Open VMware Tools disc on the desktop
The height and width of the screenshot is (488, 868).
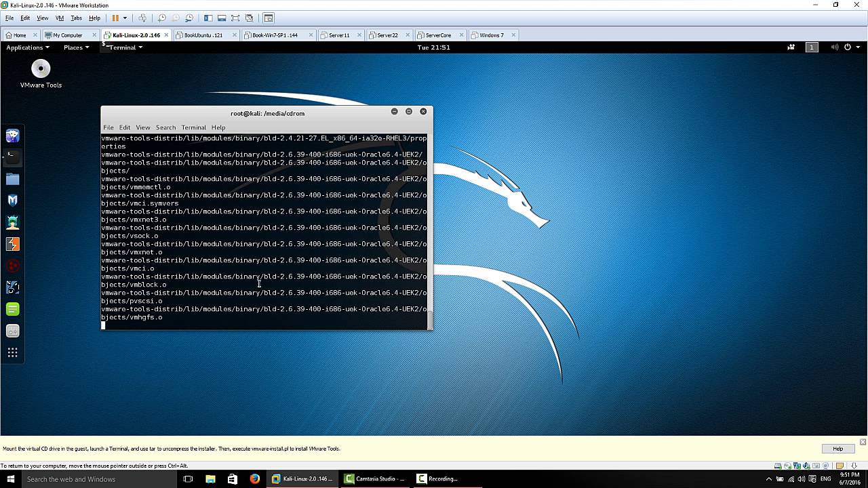[41, 75]
